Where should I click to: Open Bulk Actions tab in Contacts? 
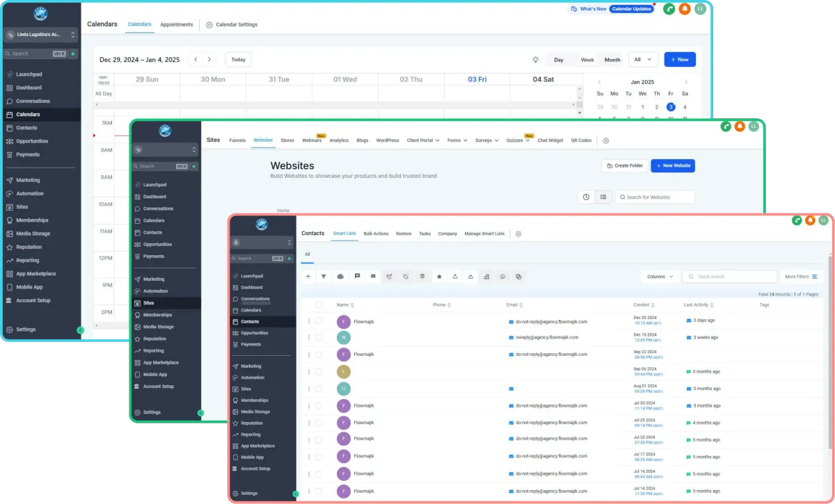point(376,234)
